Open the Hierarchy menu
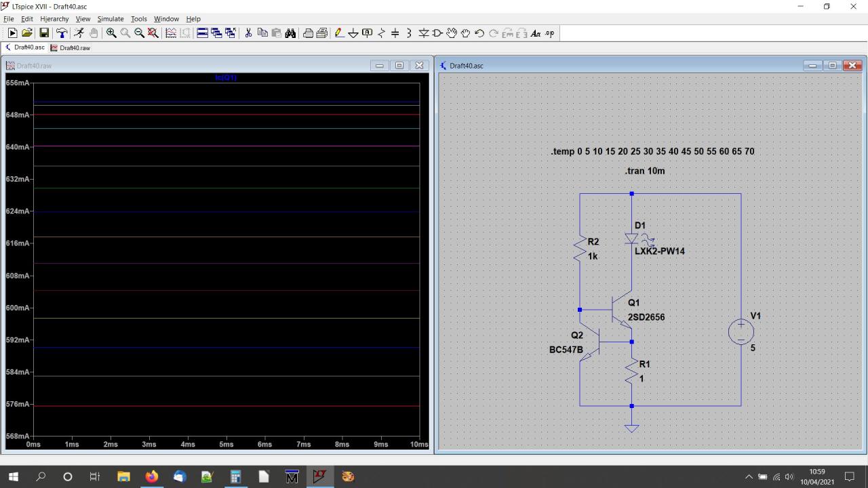The image size is (868, 488). click(x=54, y=19)
